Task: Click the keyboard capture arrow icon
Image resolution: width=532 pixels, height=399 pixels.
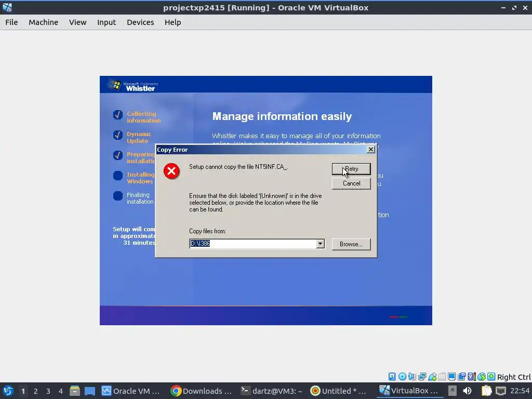Action: pyautogui.click(x=491, y=376)
